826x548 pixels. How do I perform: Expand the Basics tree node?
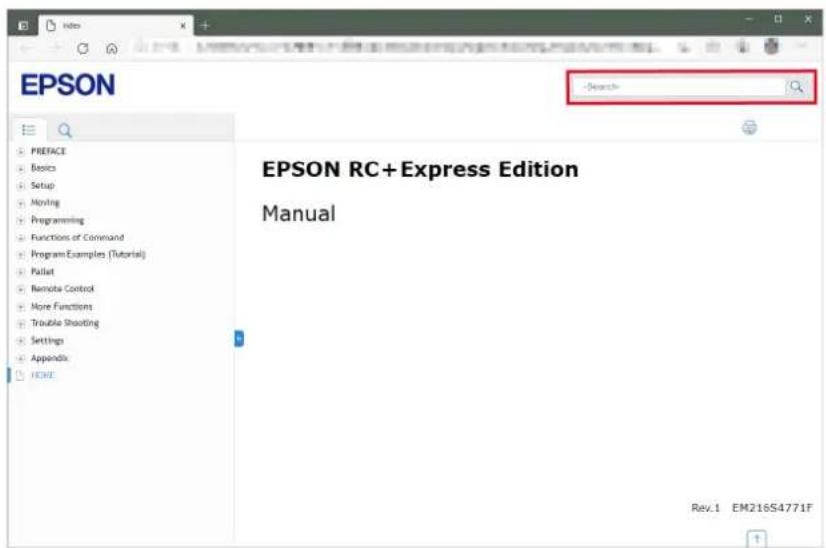pos(21,169)
